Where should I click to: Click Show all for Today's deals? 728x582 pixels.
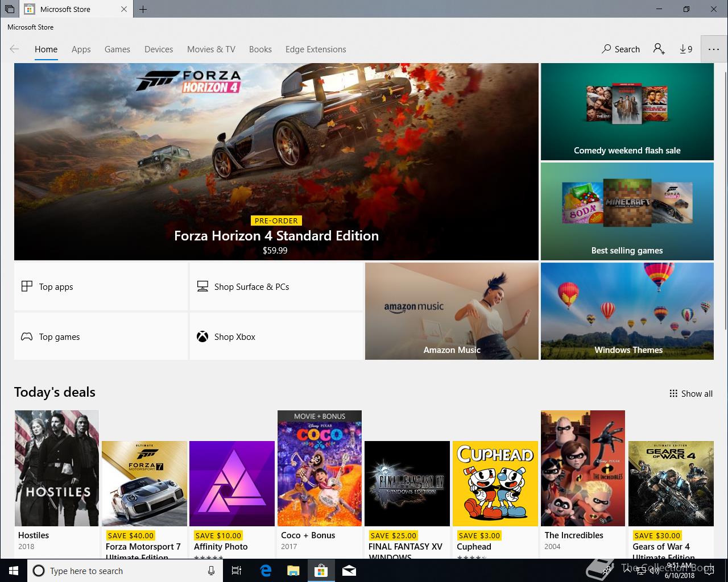691,393
